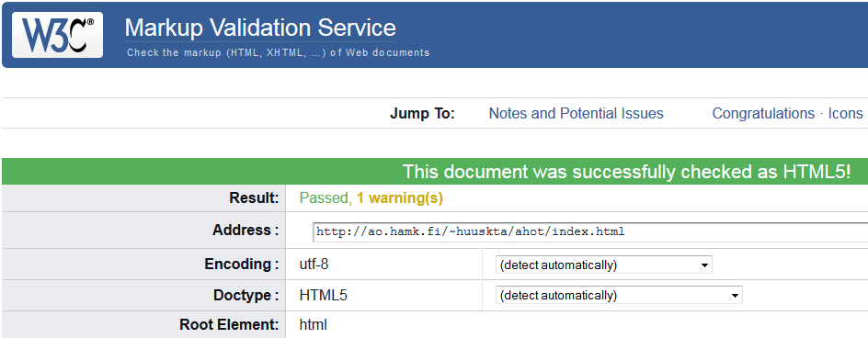Open the Encoding detect automatically dropdown

click(x=604, y=265)
